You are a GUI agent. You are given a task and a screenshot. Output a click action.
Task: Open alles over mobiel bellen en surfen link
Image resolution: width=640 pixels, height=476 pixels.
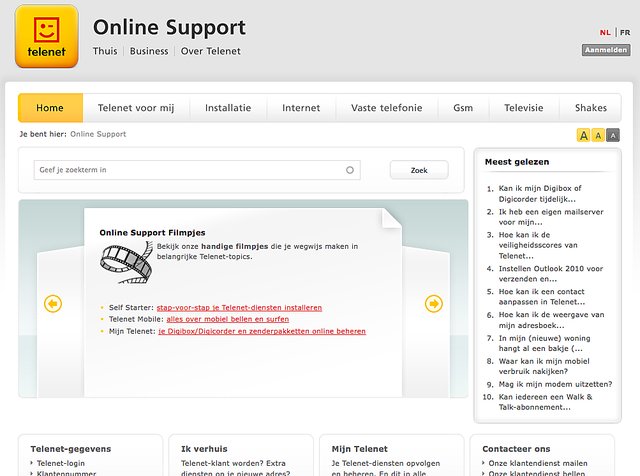[228, 319]
